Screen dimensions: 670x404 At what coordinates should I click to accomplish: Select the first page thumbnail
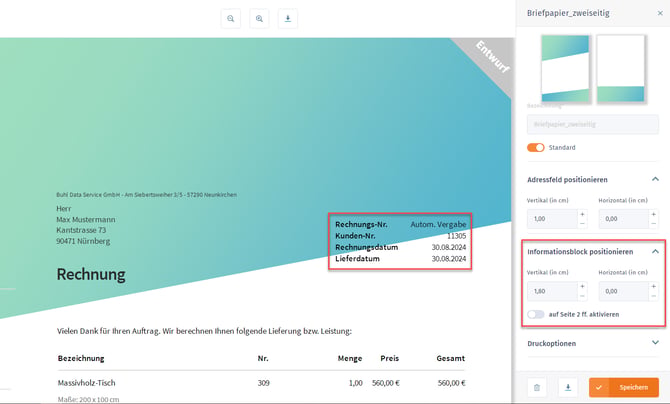pos(565,68)
